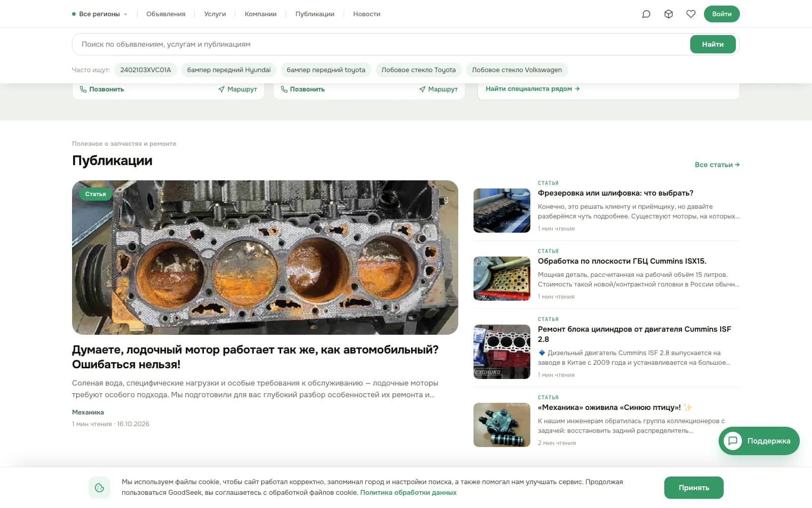Image resolution: width=812 pixels, height=508 pixels.
Task: Focus the search input field
Action: [x=381, y=44]
